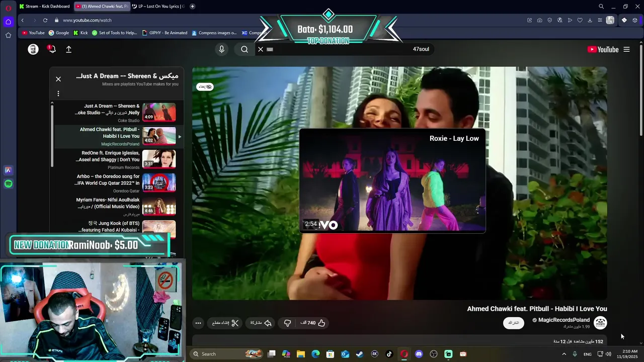Viewport: 644px width, 362px height.
Task: Open Opera tab search magnifier
Action: click(x=601, y=7)
